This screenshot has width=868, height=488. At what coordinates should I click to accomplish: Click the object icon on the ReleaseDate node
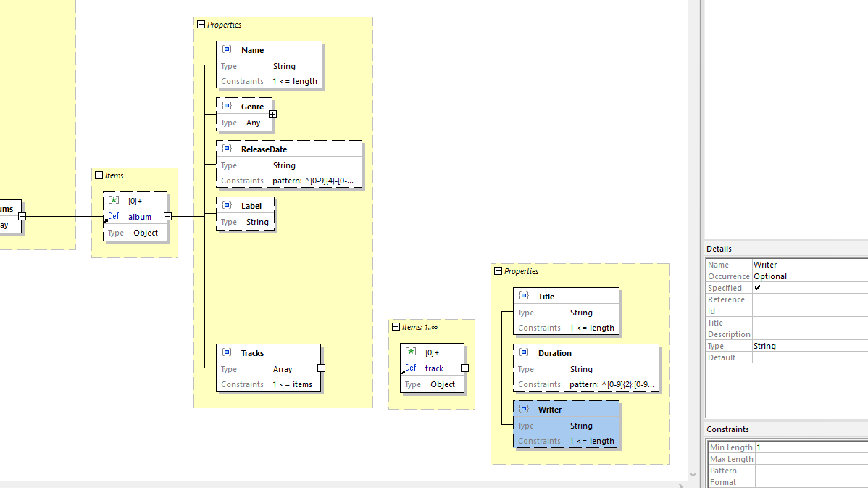coord(225,149)
